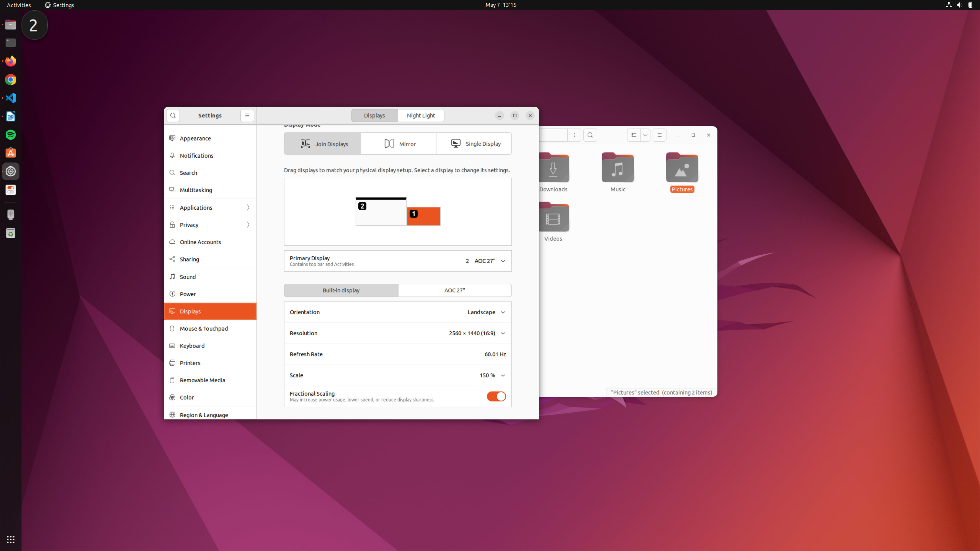Viewport: 980px width, 551px height.
Task: Select the Pictures folder in Files
Action: coord(682,172)
